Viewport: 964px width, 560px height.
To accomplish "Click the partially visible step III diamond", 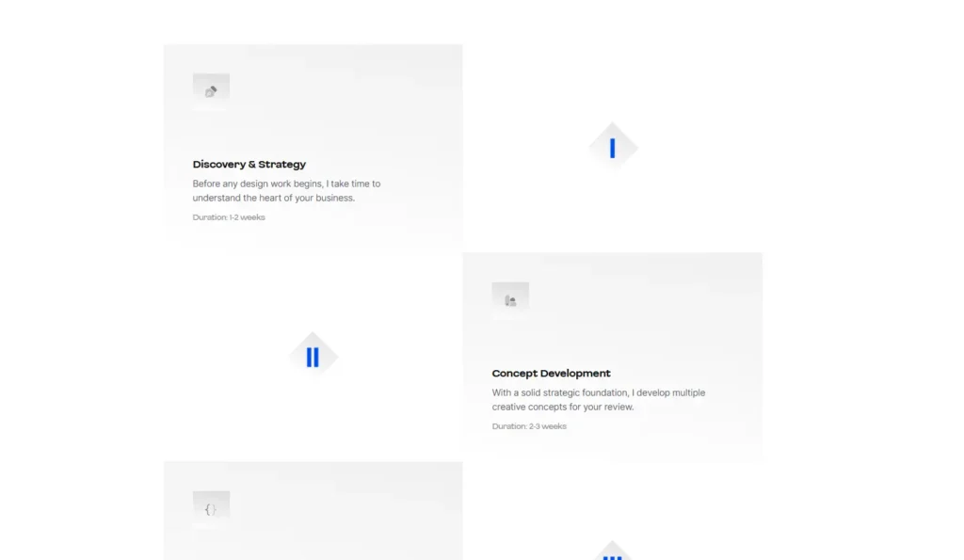I will click(x=613, y=552).
